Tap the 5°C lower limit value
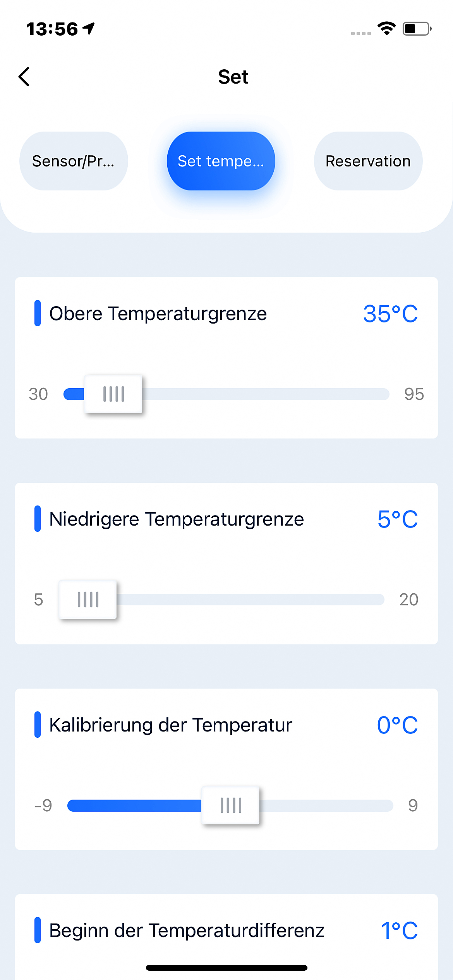This screenshot has height=980, width=453. [x=397, y=519]
